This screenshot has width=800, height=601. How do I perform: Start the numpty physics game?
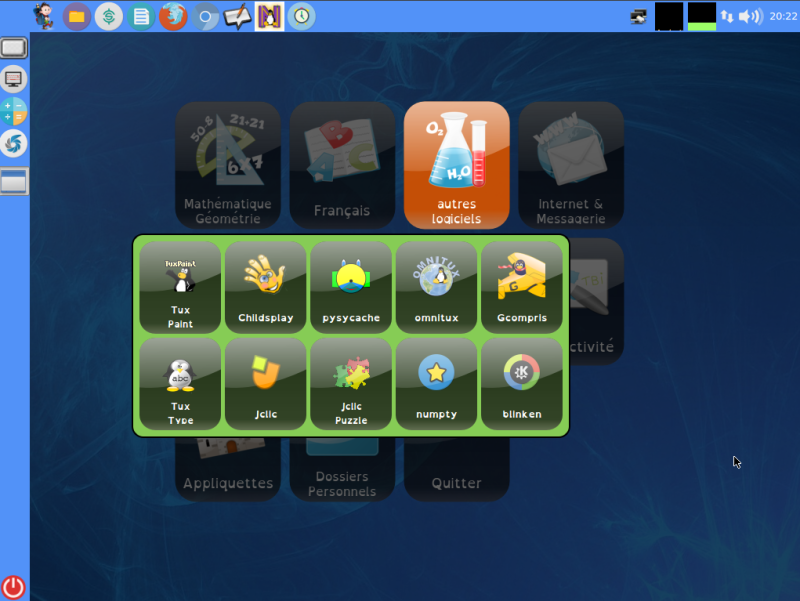pyautogui.click(x=436, y=384)
